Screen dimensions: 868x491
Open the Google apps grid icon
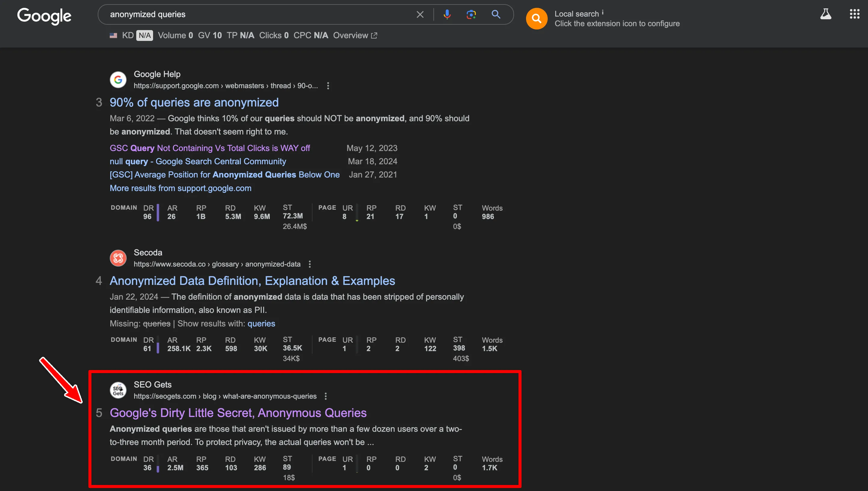point(854,14)
